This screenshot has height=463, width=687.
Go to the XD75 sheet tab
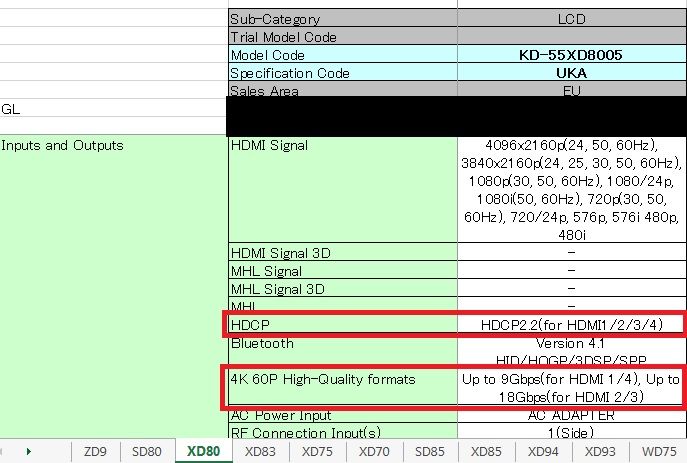pyautogui.click(x=317, y=451)
